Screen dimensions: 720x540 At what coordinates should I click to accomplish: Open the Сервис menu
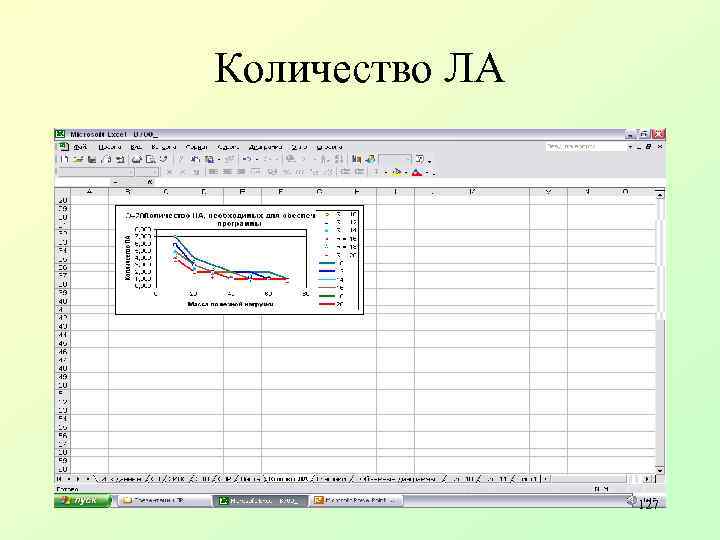[x=228, y=147]
